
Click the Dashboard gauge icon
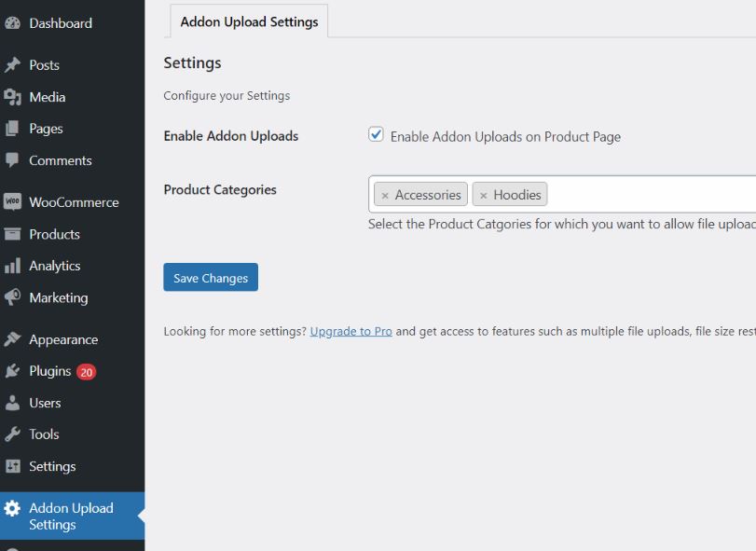click(12, 23)
